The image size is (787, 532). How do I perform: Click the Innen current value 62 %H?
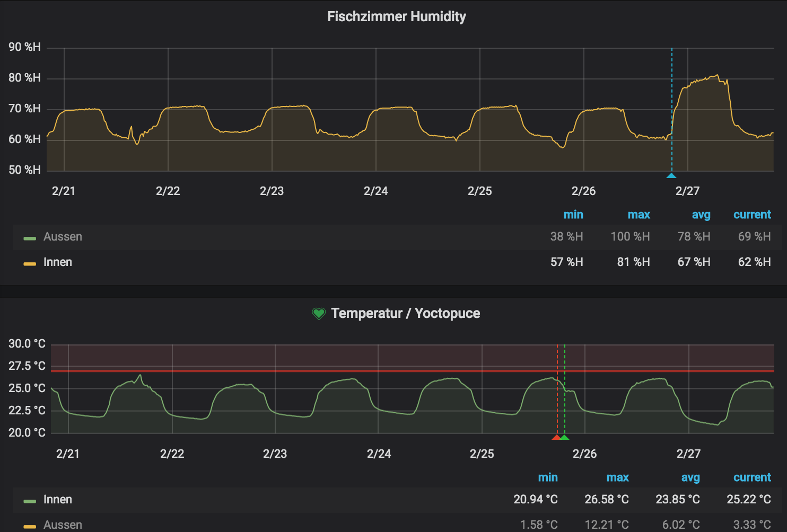pyautogui.click(x=755, y=262)
